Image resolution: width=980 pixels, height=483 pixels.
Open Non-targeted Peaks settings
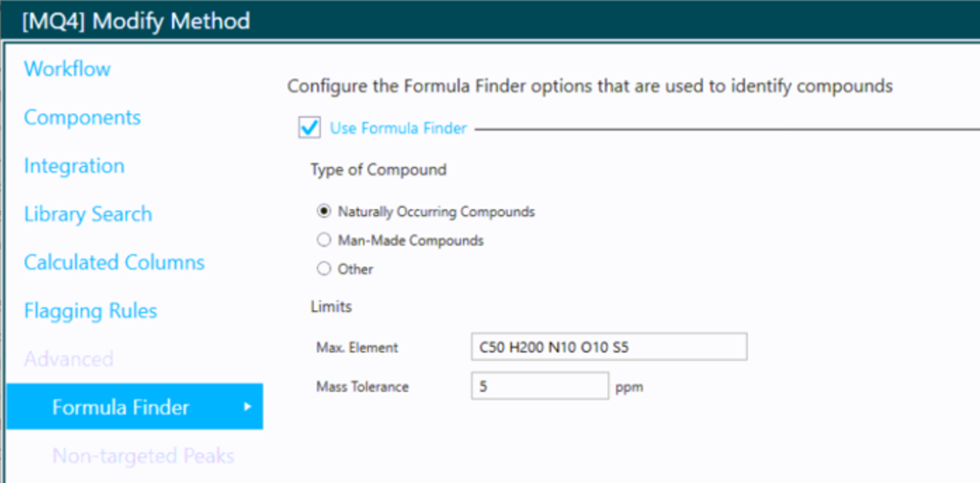[143, 456]
